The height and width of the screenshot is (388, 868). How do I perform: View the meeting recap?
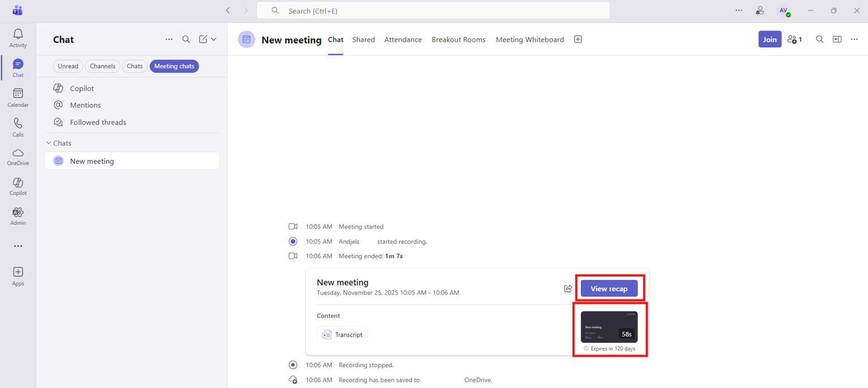click(609, 288)
